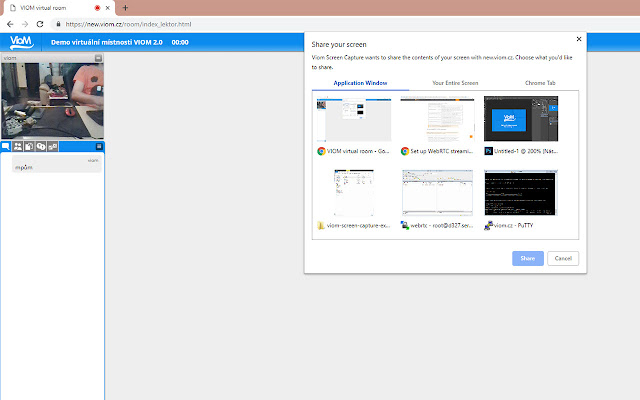Image resolution: width=640 pixels, height=400 pixels.
Task: Click the 'VIOM virtual room - Go...' label
Action: click(358, 151)
